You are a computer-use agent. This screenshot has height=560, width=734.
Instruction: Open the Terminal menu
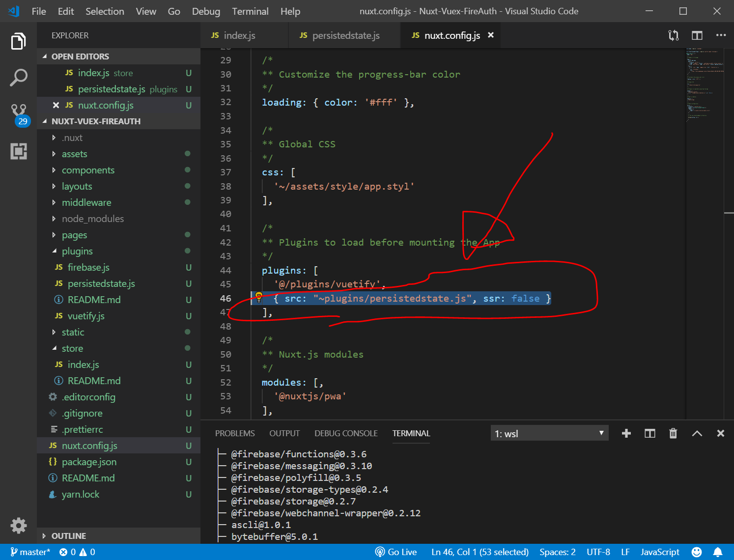click(250, 11)
